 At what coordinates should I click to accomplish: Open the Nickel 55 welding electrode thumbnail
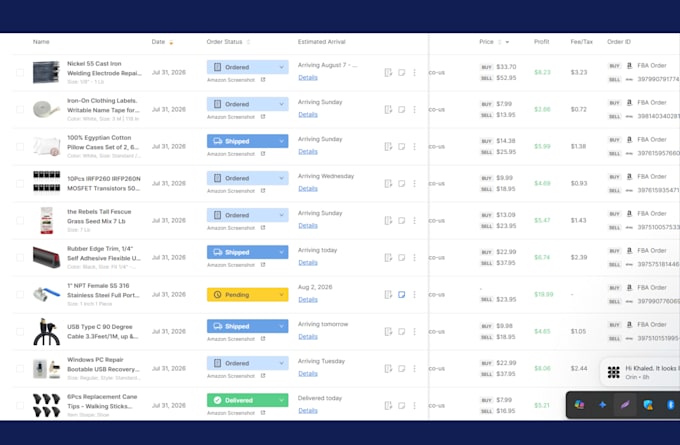pyautogui.click(x=46, y=72)
